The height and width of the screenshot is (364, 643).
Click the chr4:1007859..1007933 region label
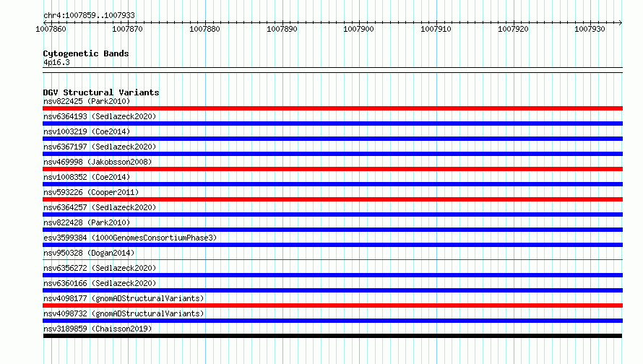[89, 15]
